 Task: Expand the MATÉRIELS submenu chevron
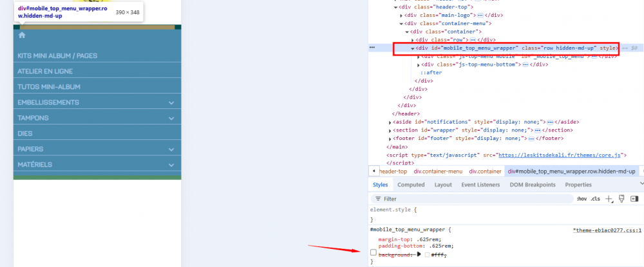point(171,164)
